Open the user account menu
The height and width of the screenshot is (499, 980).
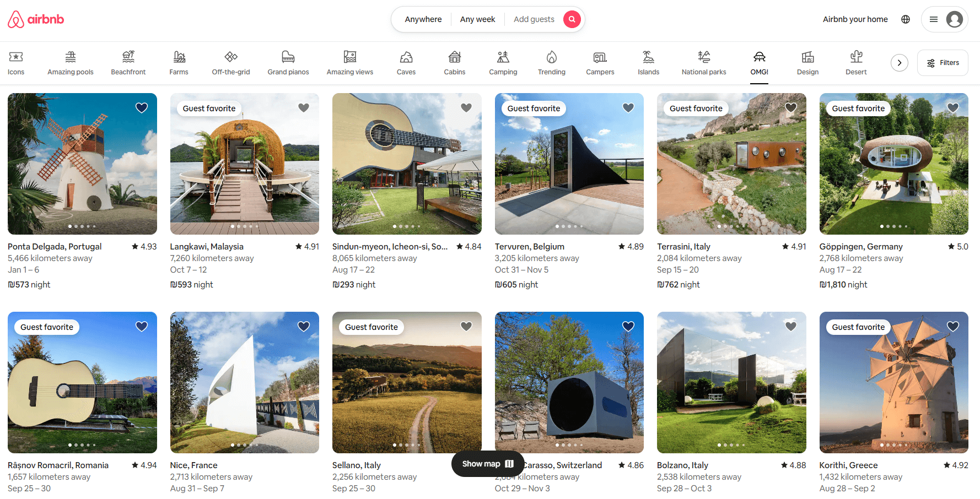pyautogui.click(x=945, y=19)
